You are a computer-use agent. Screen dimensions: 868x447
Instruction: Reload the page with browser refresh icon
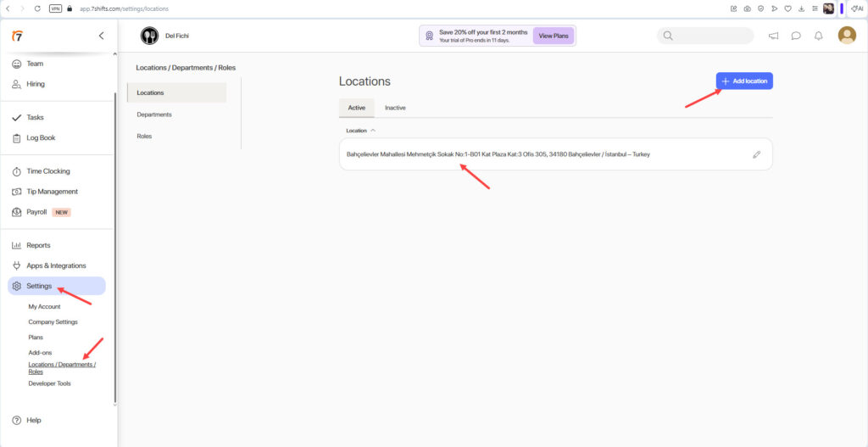pyautogui.click(x=37, y=8)
